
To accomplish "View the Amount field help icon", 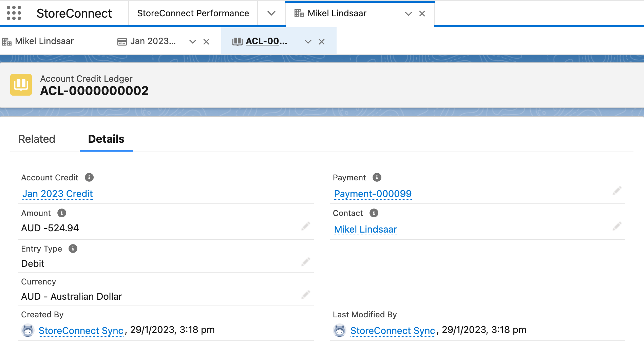I will point(61,213).
